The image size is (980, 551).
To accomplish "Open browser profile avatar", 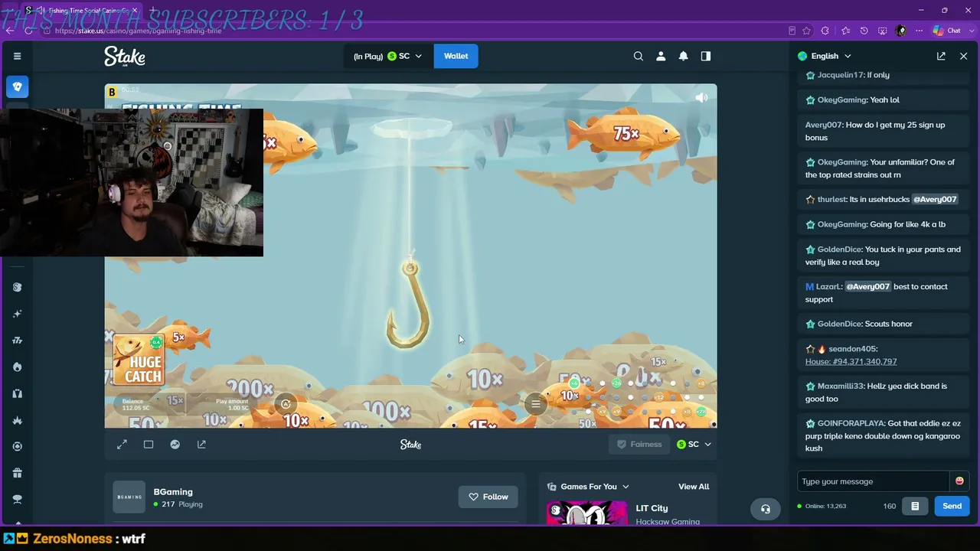I will (900, 31).
